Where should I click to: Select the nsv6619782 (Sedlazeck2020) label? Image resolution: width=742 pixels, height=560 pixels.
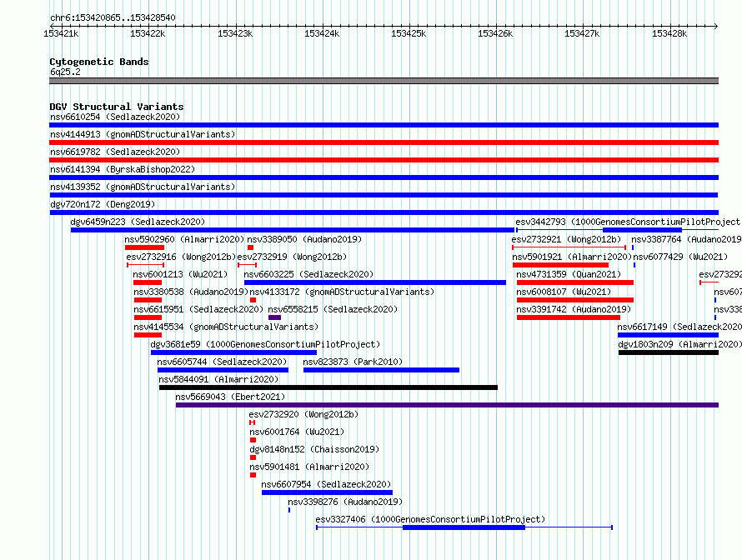pyautogui.click(x=115, y=152)
